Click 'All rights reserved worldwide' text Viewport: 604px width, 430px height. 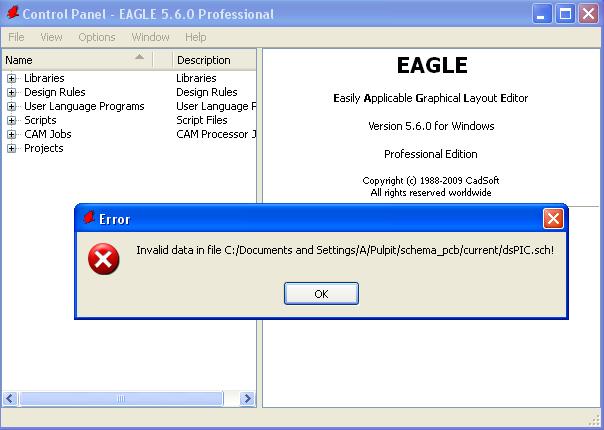[431, 193]
